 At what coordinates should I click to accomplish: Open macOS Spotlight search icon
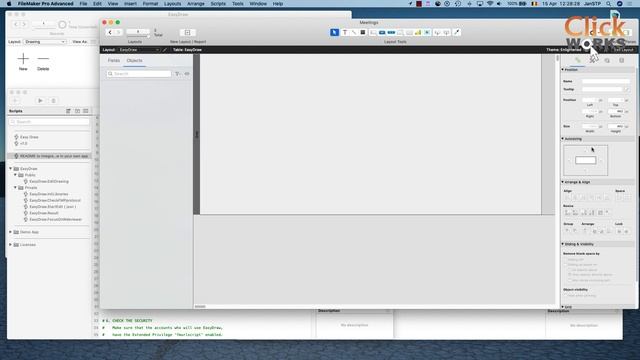[609, 4]
